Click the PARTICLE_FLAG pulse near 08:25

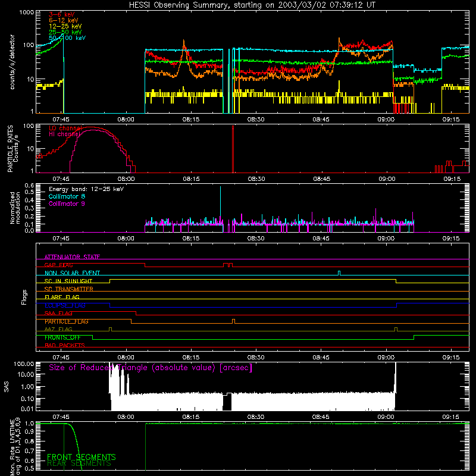[x=233, y=321]
